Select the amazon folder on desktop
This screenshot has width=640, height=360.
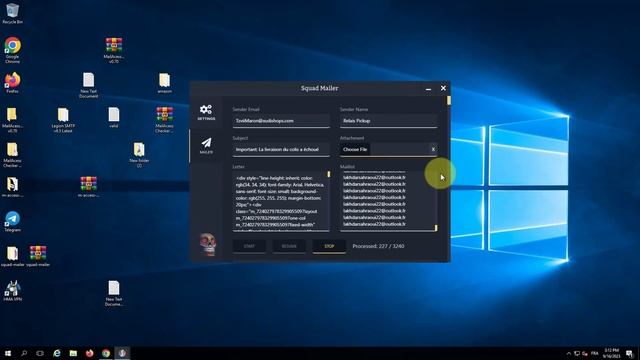(164, 83)
